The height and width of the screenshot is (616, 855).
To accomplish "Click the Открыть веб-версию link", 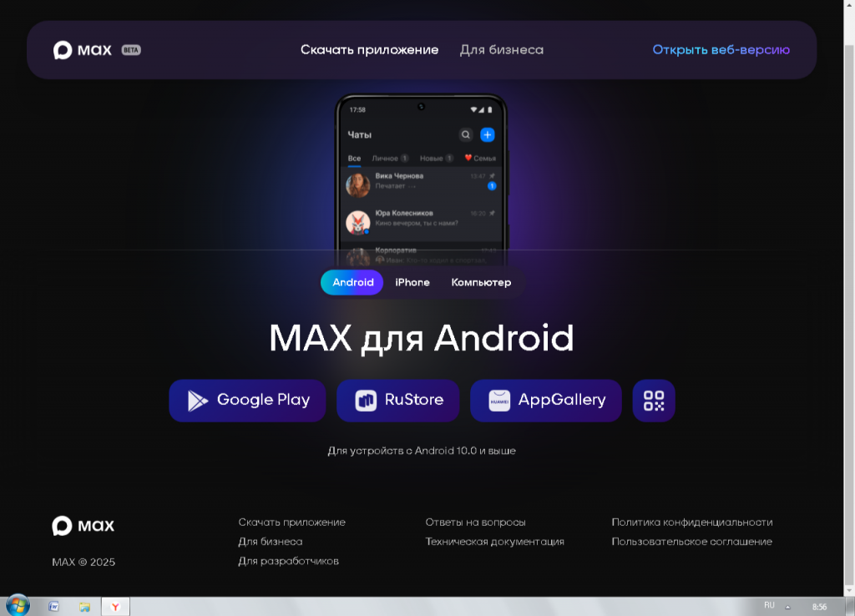I will tap(721, 50).
